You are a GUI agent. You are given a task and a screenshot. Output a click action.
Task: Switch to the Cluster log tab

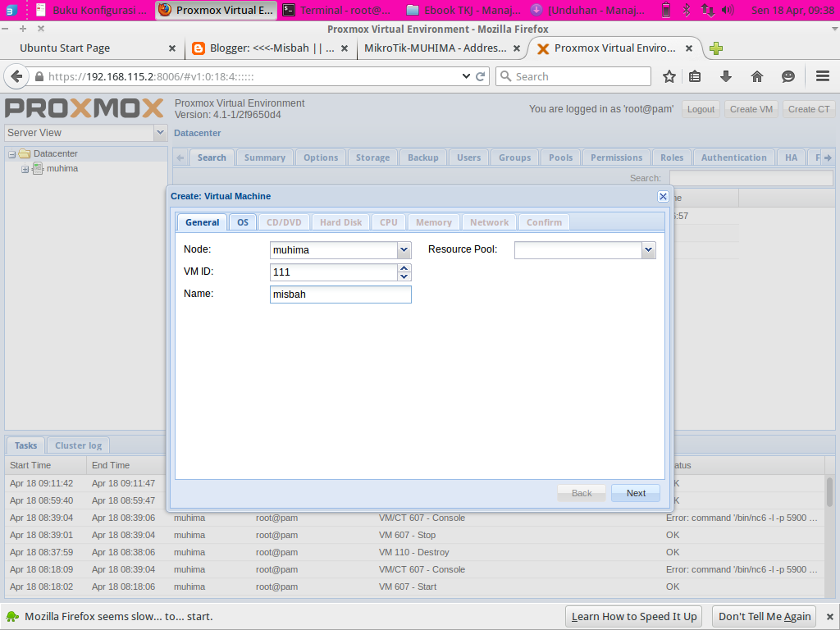pyautogui.click(x=78, y=445)
